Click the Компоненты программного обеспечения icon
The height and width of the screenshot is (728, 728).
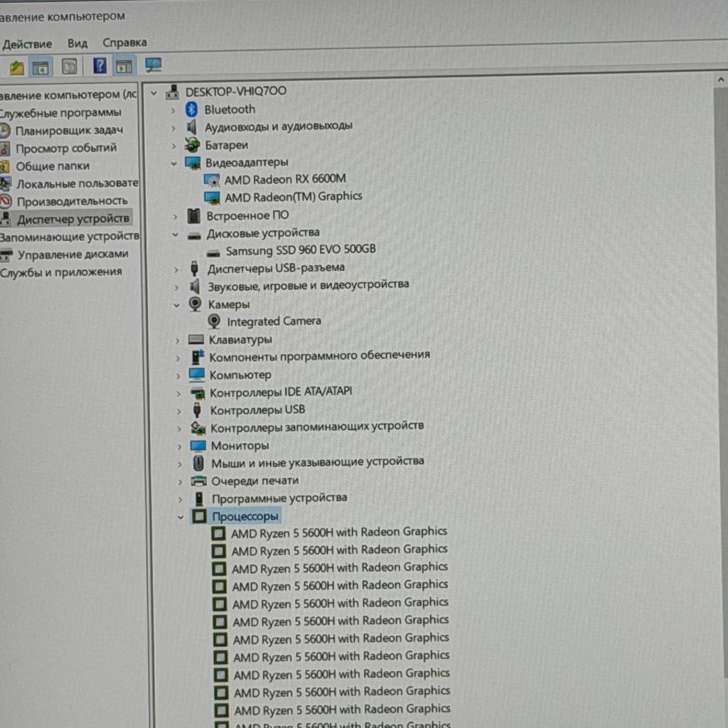pyautogui.click(x=198, y=357)
